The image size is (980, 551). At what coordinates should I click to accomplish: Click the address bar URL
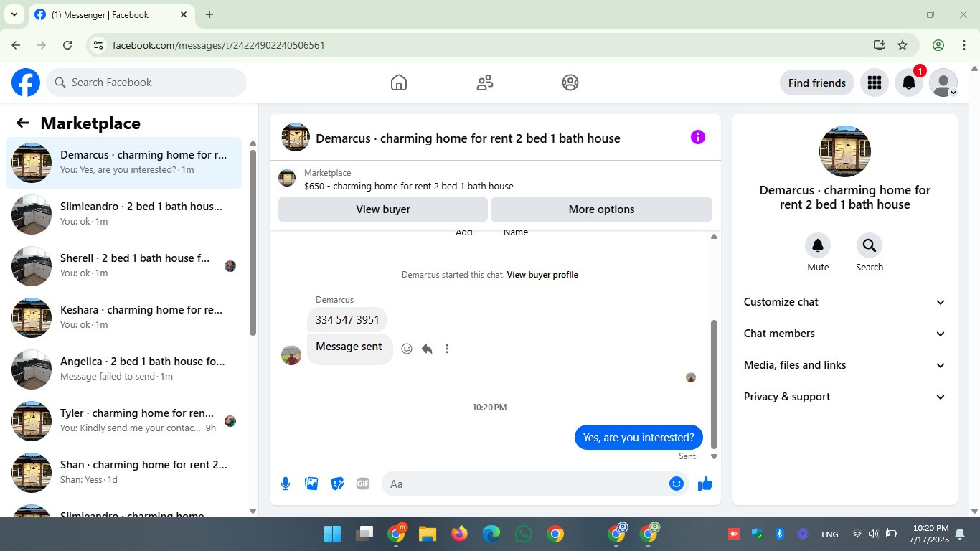219,45
